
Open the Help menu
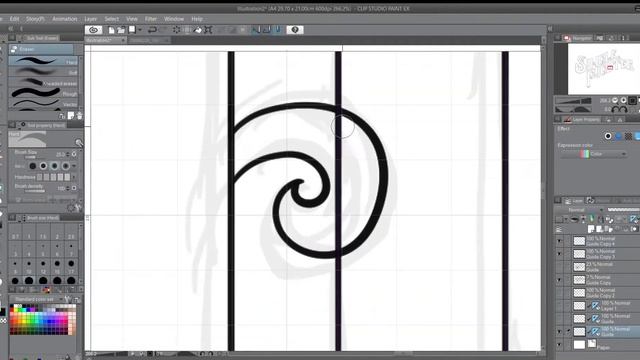tap(197, 19)
